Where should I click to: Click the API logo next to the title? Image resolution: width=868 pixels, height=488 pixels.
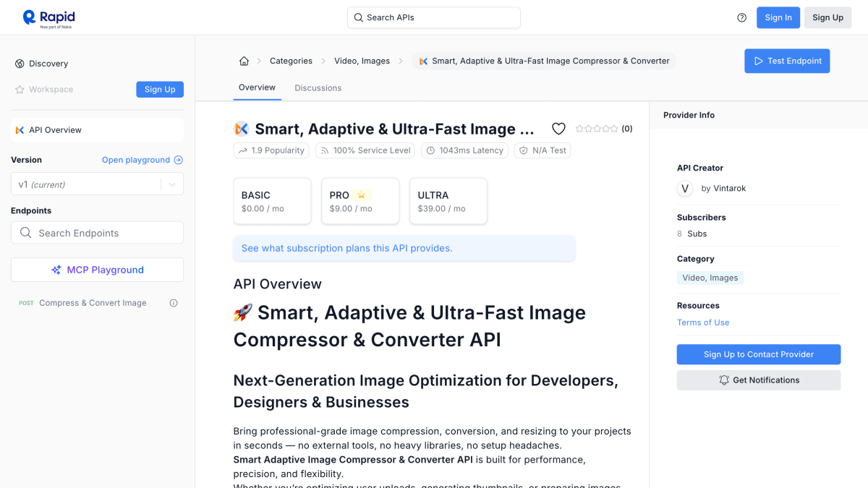point(242,129)
